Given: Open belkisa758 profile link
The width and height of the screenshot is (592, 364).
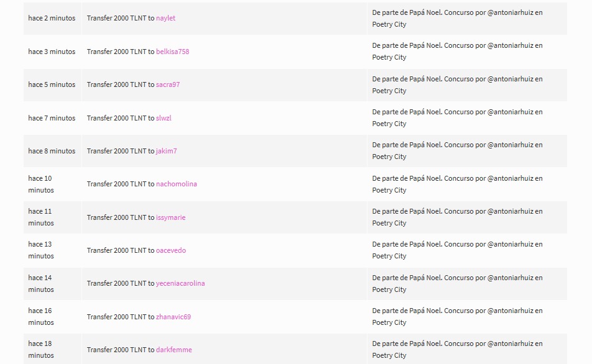Looking at the screenshot, I should (172, 52).
